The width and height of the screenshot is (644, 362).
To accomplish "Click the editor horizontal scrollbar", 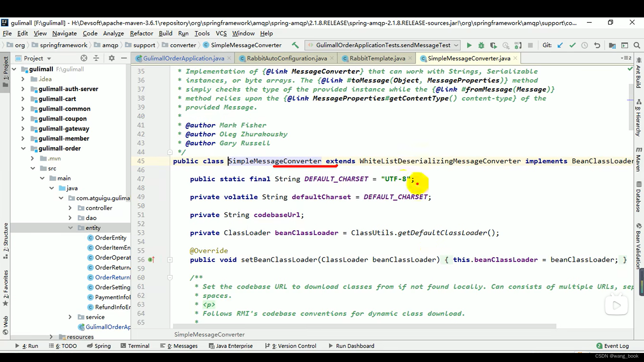I will pyautogui.click(x=364, y=326).
